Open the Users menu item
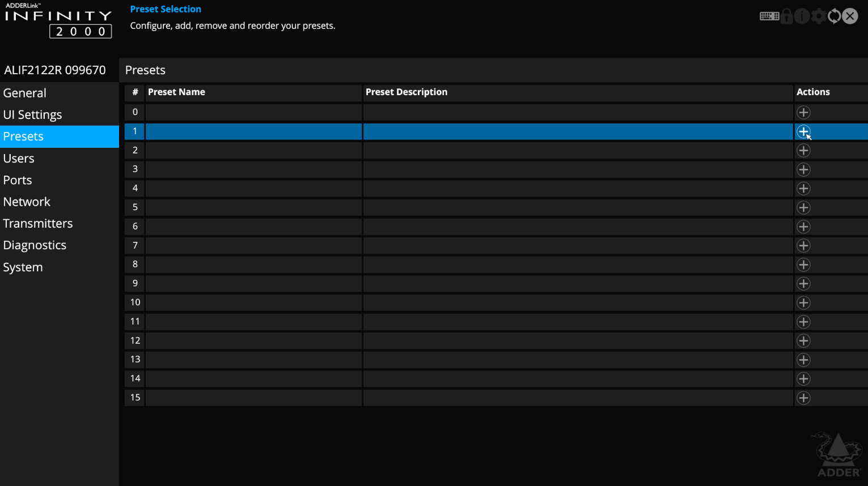Image resolution: width=868 pixels, height=486 pixels. [19, 159]
